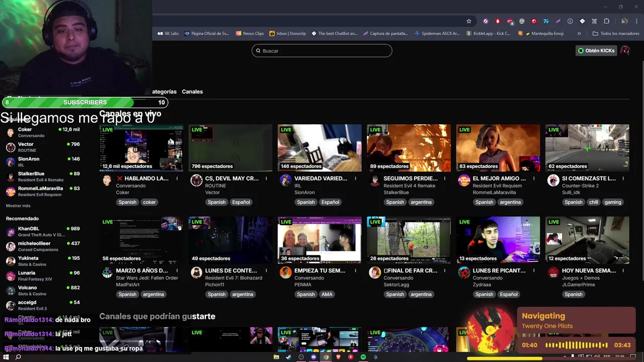The width and height of the screenshot is (644, 362).
Task: Open the Kicklet.app bookmark
Action: click(488, 34)
